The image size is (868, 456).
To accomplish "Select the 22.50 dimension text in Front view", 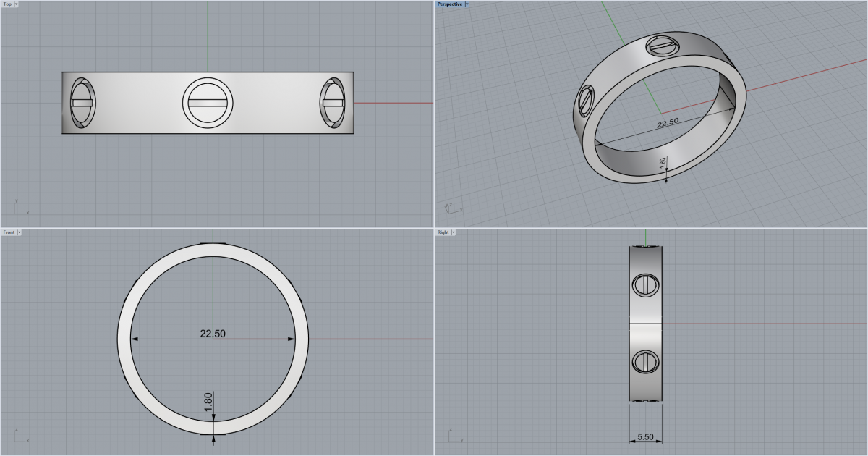I will (x=213, y=334).
